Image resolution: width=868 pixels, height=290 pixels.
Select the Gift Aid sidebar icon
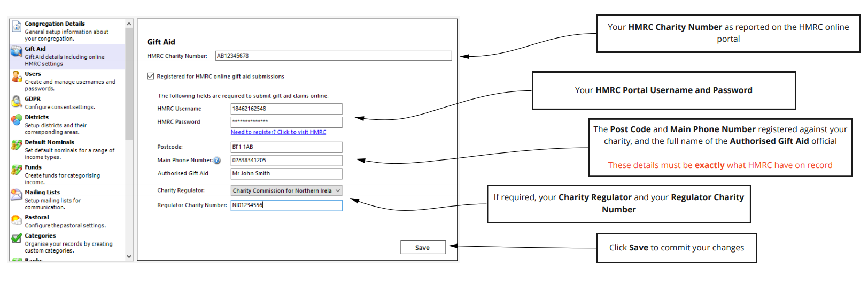(17, 51)
